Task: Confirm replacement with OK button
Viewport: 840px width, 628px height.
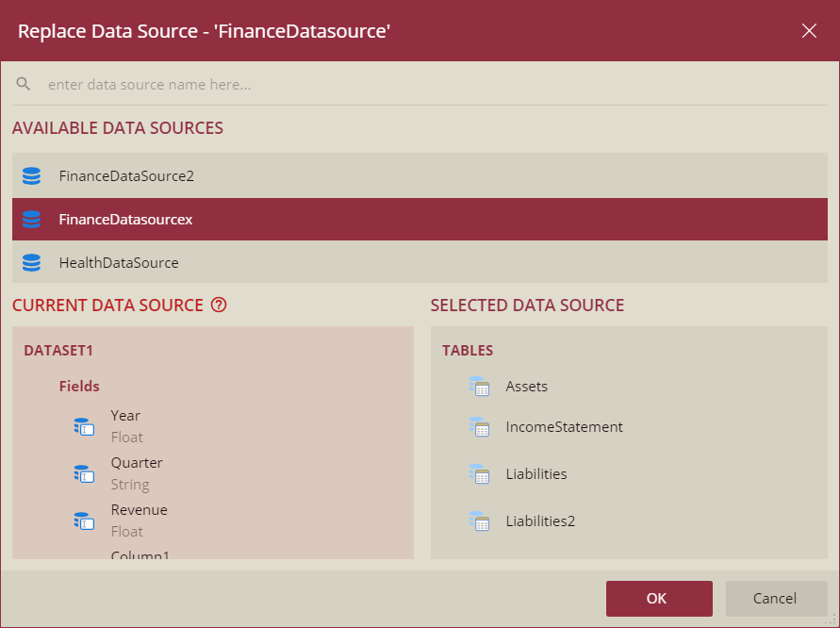Action: click(x=659, y=599)
